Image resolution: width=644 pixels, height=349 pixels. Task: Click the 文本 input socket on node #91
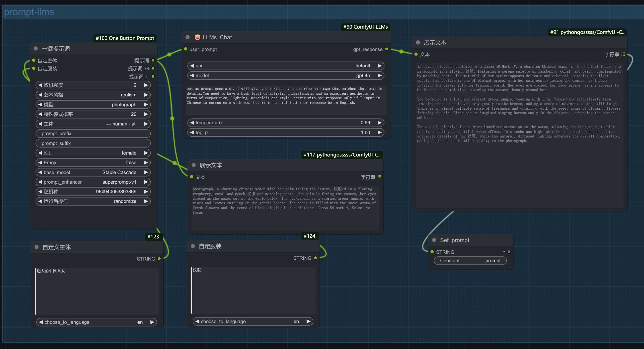[416, 54]
